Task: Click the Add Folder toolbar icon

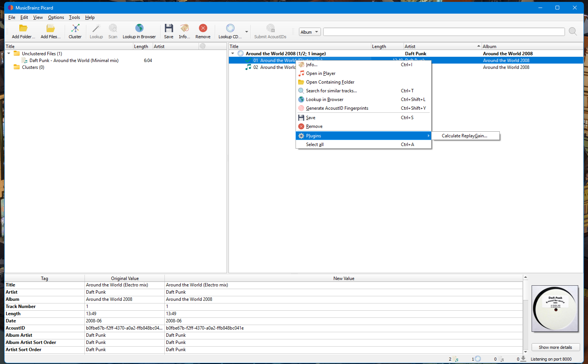Action: click(x=23, y=29)
